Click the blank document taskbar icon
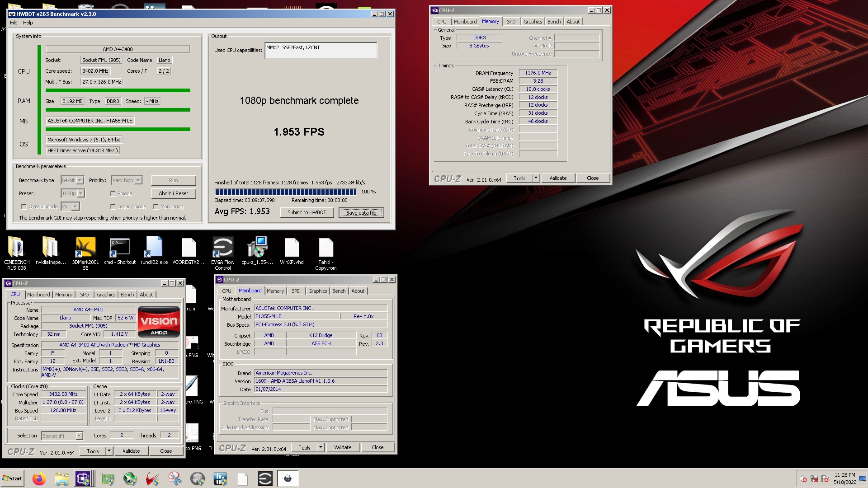868x488 pixels. [x=243, y=479]
